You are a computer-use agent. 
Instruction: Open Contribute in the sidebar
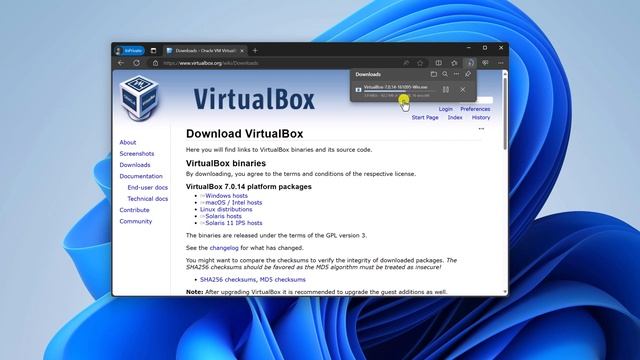pos(134,210)
